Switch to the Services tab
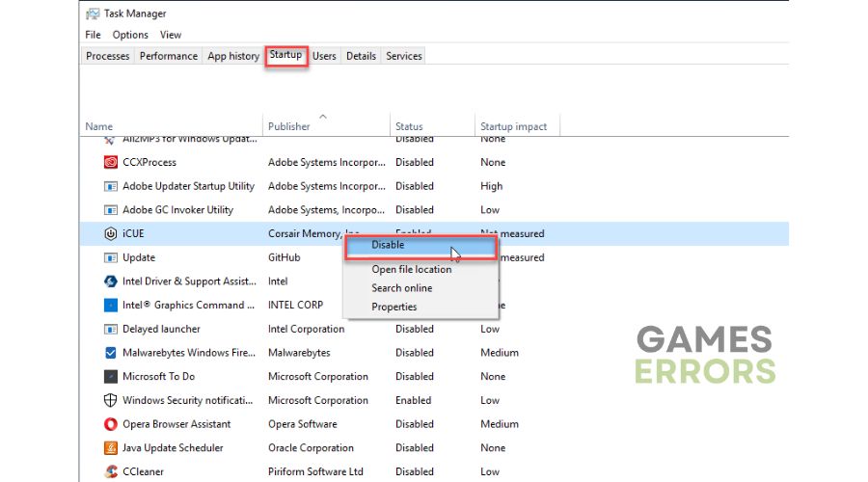The image size is (868, 482). coord(403,56)
